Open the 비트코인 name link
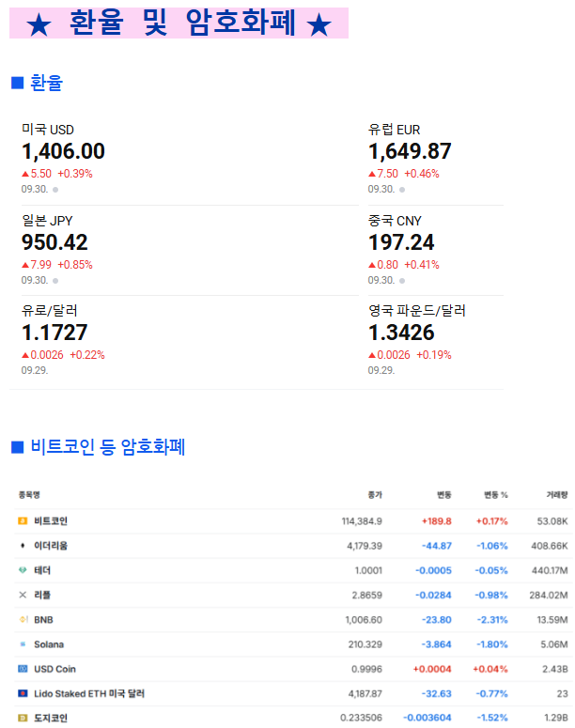 [x=51, y=521]
